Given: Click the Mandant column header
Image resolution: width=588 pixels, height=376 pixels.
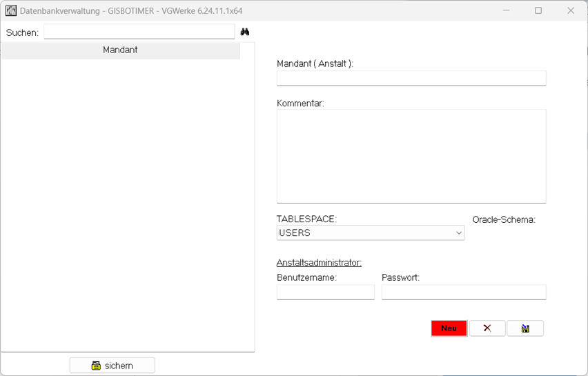Looking at the screenshot, I should (x=120, y=50).
